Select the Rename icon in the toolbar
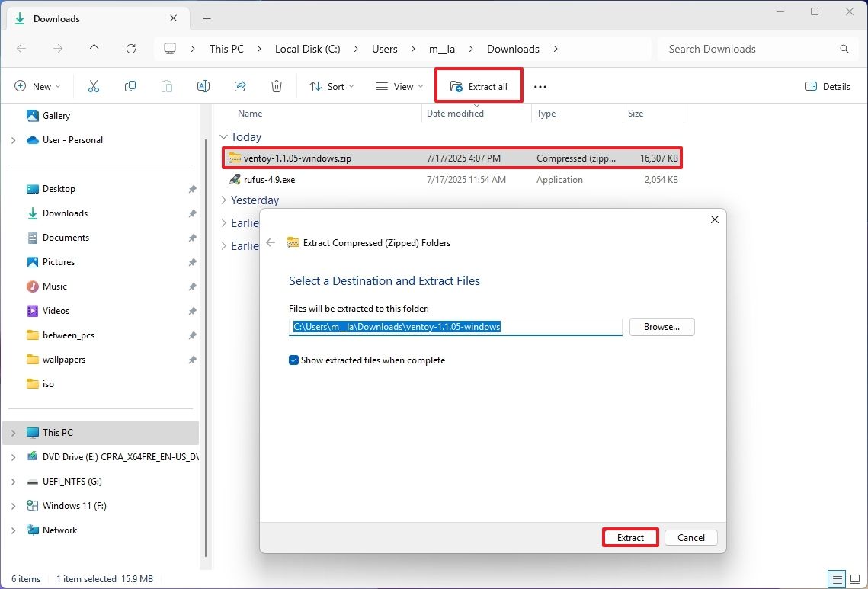Screen dimensions: 868x589 (203, 86)
